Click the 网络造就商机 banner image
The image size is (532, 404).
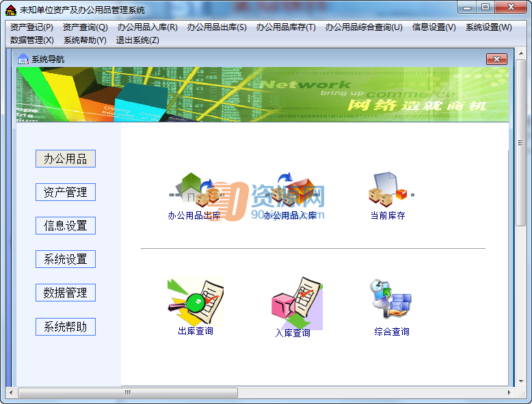coord(263,94)
